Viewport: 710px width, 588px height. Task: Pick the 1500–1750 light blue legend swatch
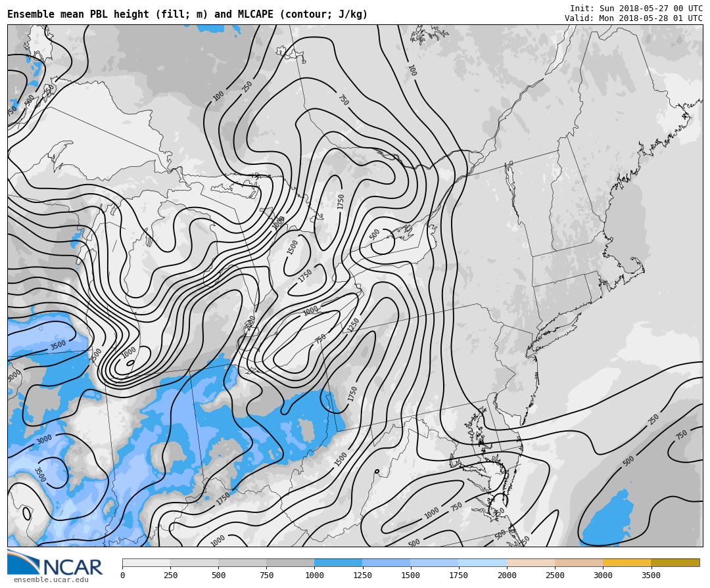[x=435, y=562]
